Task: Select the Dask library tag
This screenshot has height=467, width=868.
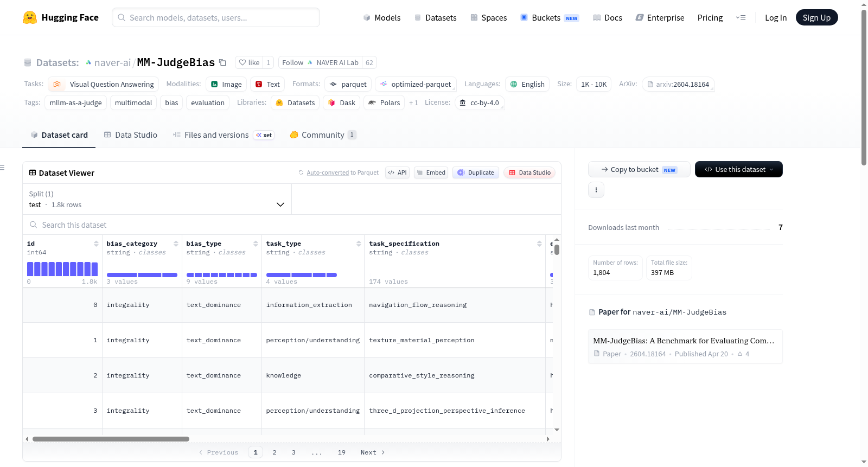Action: point(342,103)
